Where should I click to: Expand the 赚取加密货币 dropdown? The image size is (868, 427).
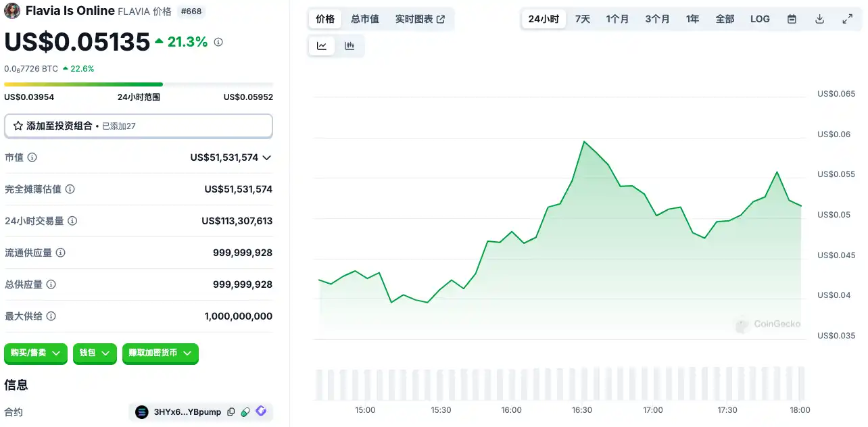(x=160, y=353)
